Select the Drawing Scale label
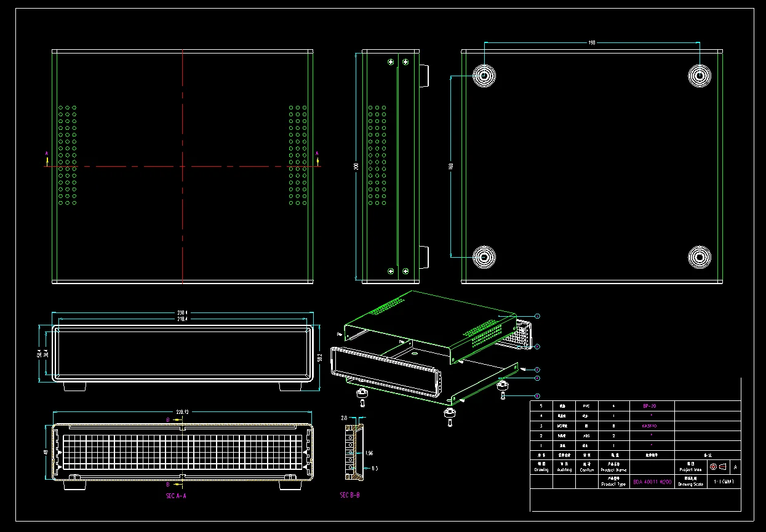 coord(690,485)
